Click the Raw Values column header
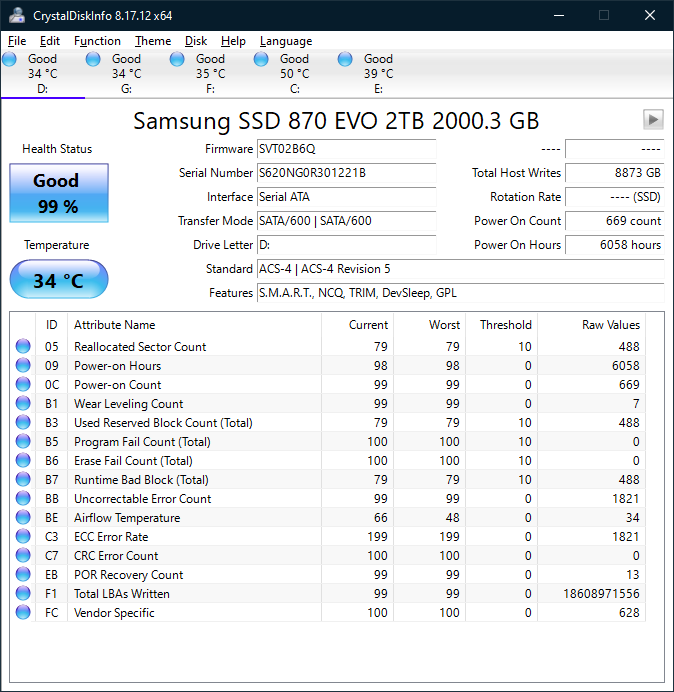674x692 pixels. 591,325
